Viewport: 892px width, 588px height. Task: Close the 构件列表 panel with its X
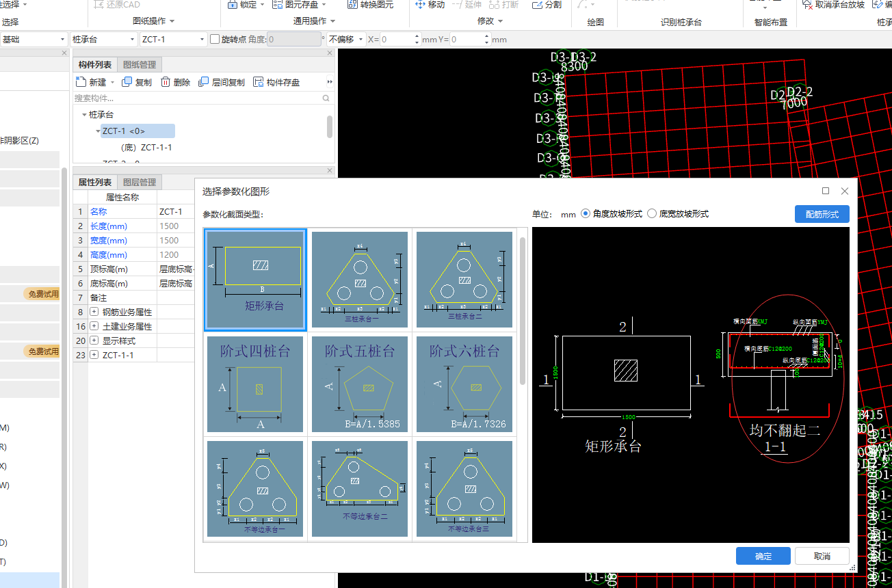coord(330,53)
